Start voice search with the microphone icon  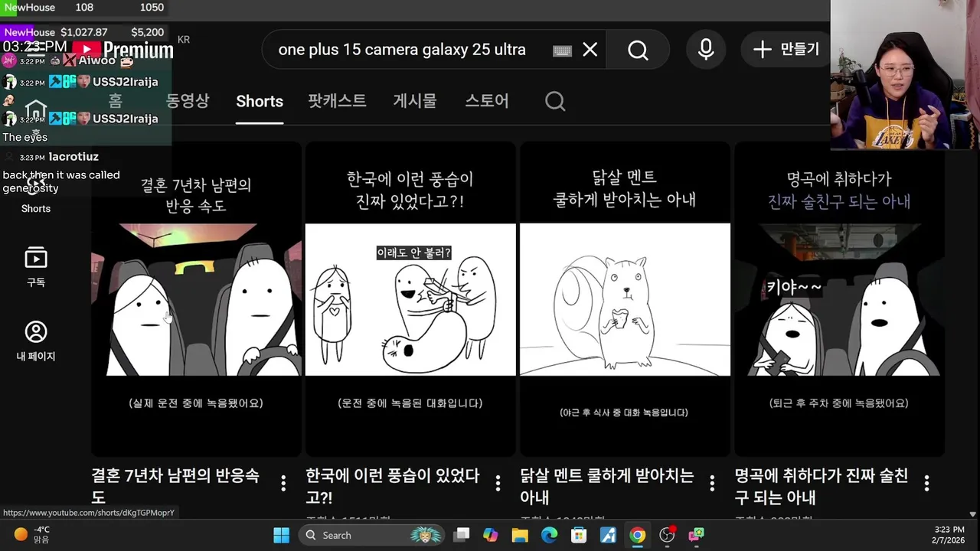(x=706, y=50)
